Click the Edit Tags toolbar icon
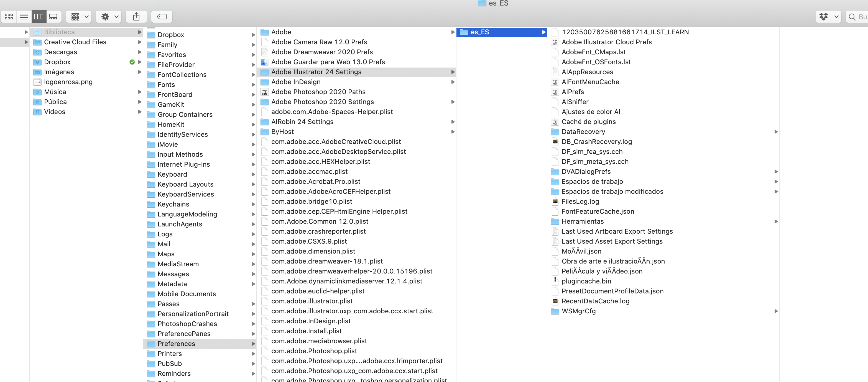 162,17
